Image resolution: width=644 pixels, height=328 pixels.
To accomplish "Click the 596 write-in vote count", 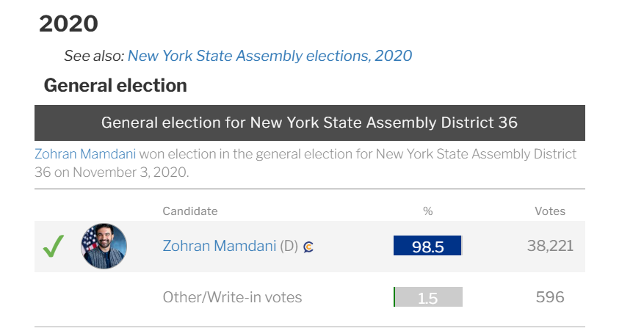I will click(x=550, y=297).
